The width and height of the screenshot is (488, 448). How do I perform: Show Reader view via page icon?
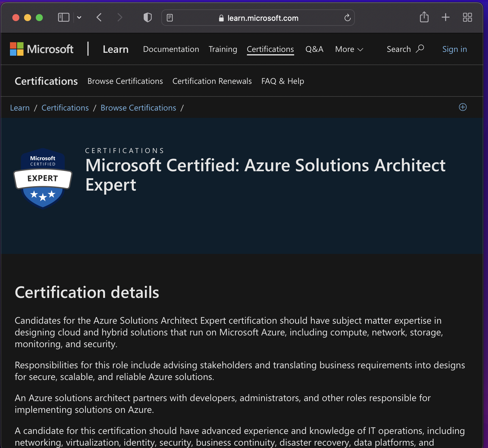pos(170,18)
